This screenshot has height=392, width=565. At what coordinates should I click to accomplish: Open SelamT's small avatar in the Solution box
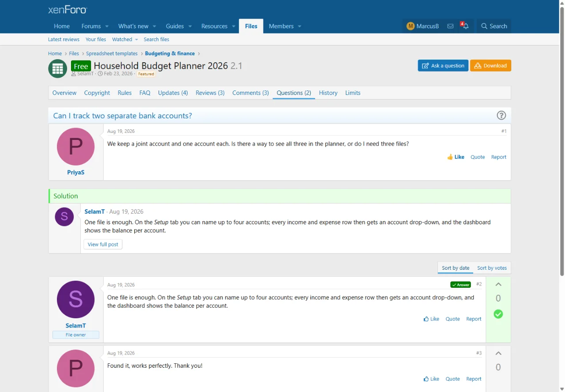point(64,217)
